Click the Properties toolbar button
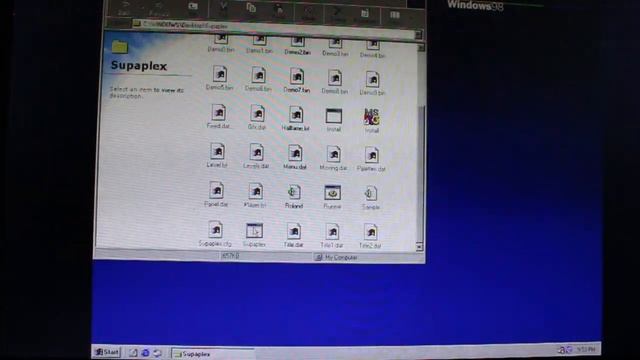The image size is (640, 360). point(365,15)
